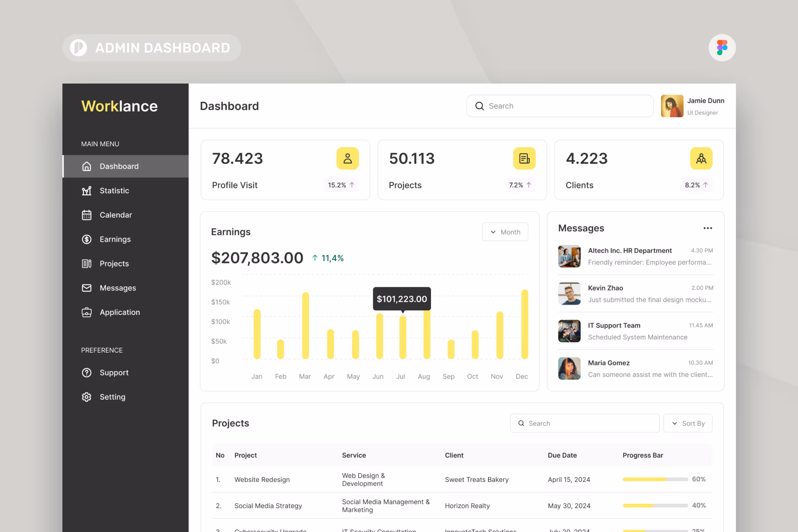Open the Month dropdown on Earnings chart
Viewport: 798px width, 532px height.
[x=505, y=232]
